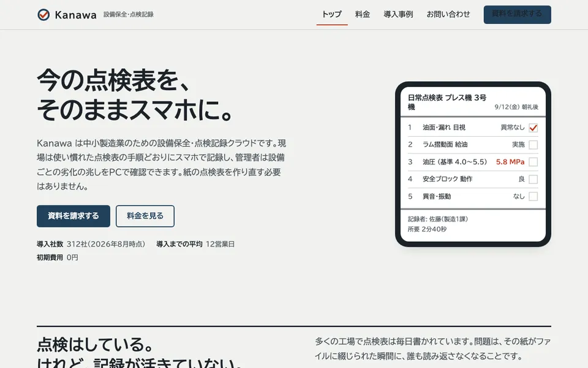The height and width of the screenshot is (368, 588).
Task: Check the ラム摺動面 給油 checkbox
Action: (533, 145)
